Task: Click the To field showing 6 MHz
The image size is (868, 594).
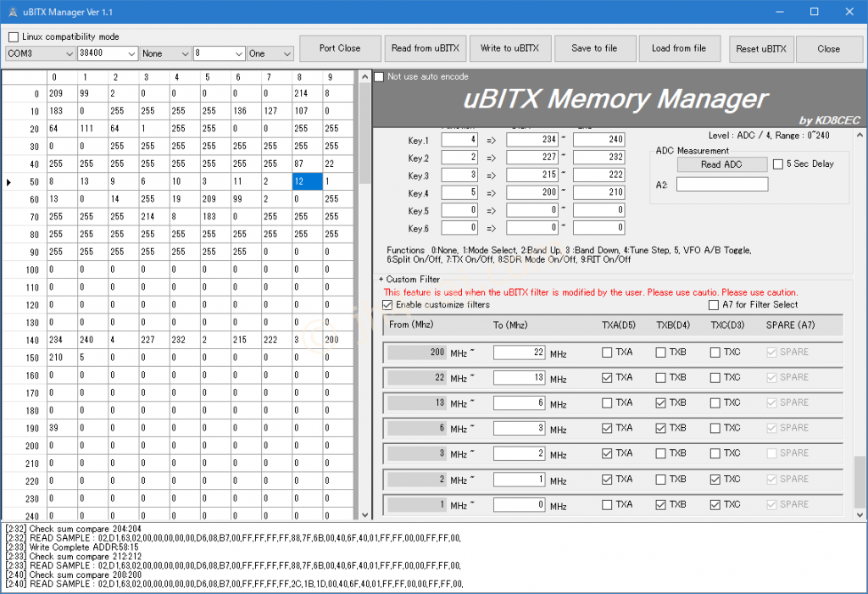Action: 520,403
